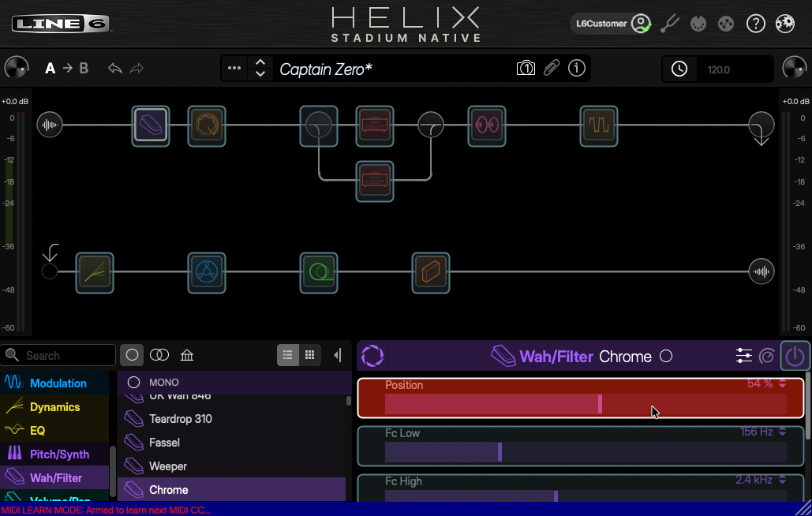Screen dimensions: 812x516
Task: Switch model browser to list view
Action: (x=288, y=355)
